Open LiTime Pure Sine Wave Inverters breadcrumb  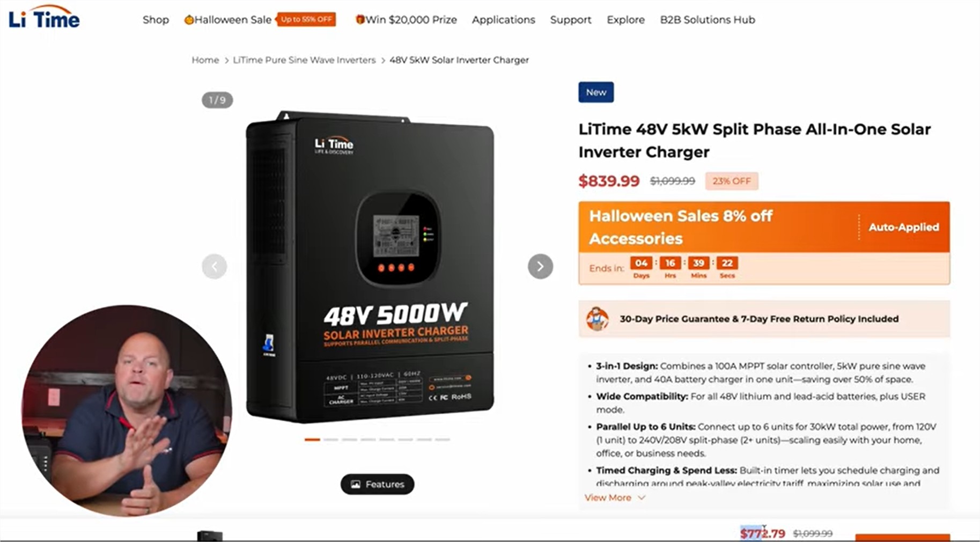point(304,60)
